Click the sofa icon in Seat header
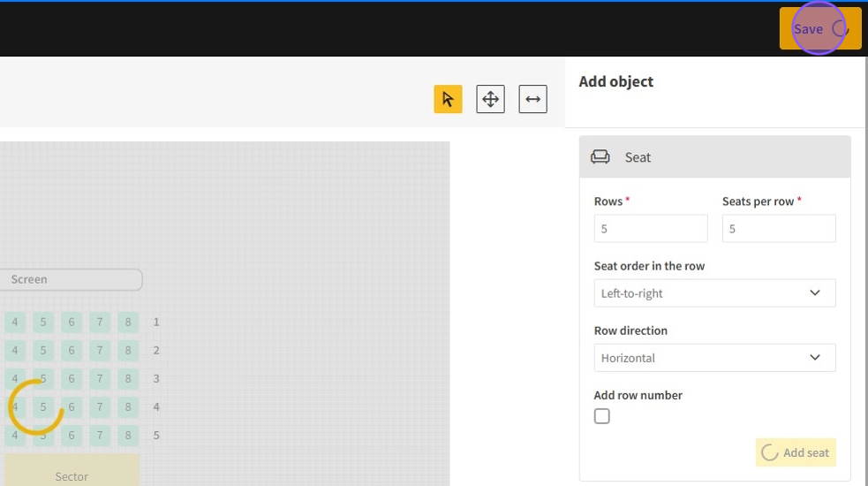Image resolution: width=868 pixels, height=486 pixels. click(x=600, y=157)
